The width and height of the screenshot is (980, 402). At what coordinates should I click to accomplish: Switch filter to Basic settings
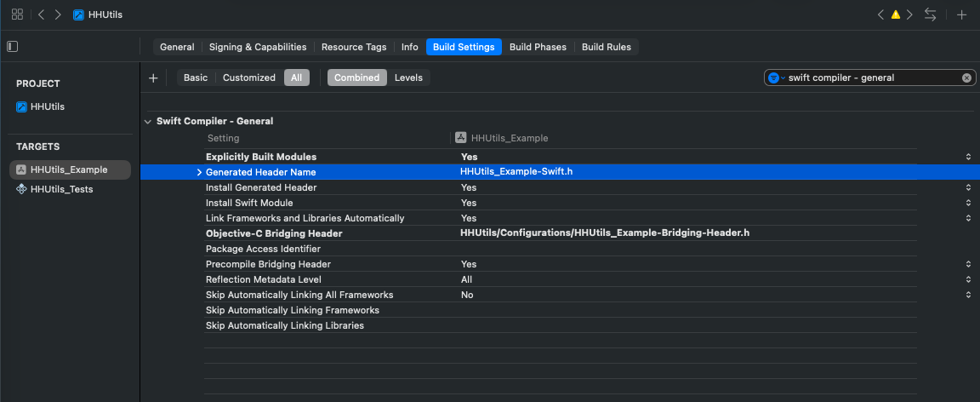[196, 78]
